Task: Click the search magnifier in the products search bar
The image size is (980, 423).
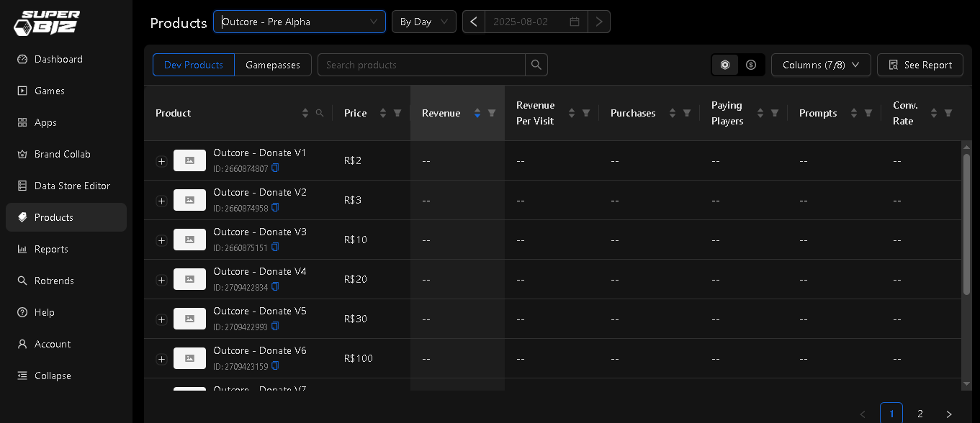Action: point(536,65)
